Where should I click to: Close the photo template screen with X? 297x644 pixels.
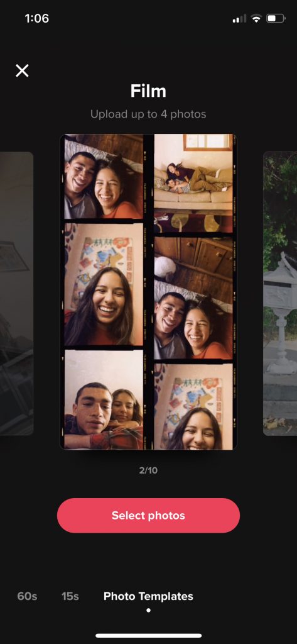point(22,70)
